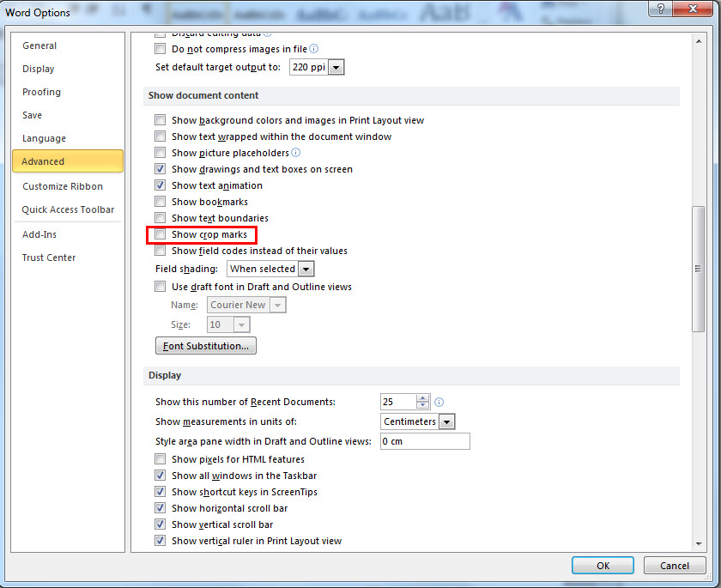This screenshot has width=721, height=588.
Task: Check Use draft font in Draft views
Action: pos(160,287)
